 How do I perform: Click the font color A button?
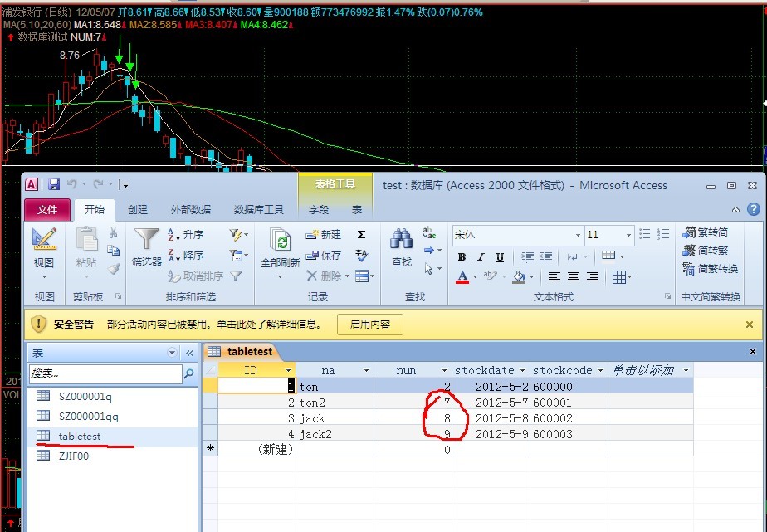pos(462,276)
